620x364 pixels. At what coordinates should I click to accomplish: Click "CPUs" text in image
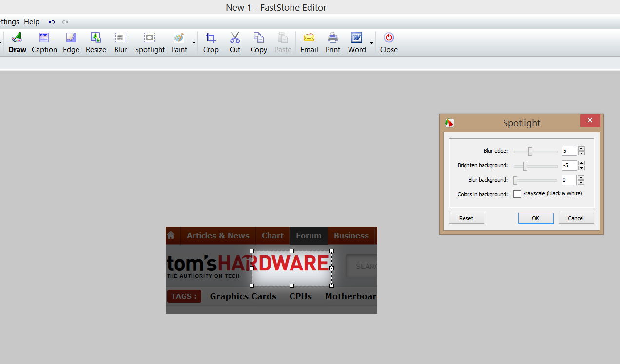(x=301, y=296)
